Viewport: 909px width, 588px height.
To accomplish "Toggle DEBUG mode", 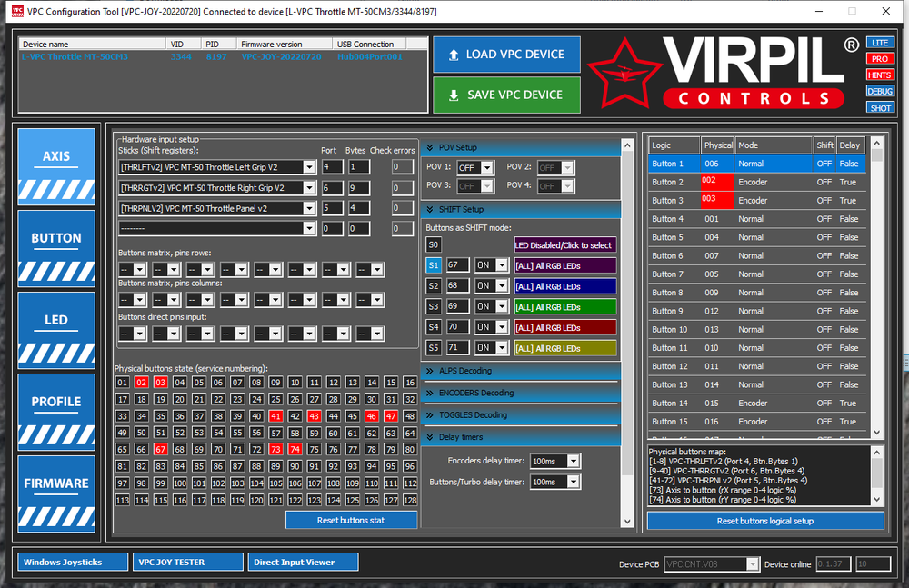I will pos(880,91).
